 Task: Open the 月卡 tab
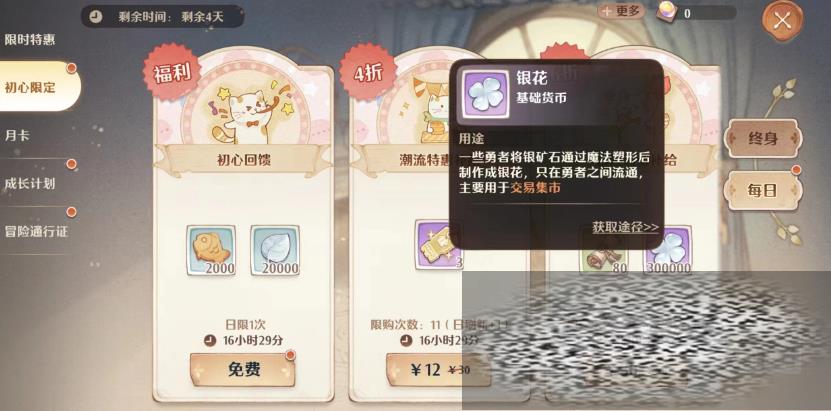(x=17, y=136)
